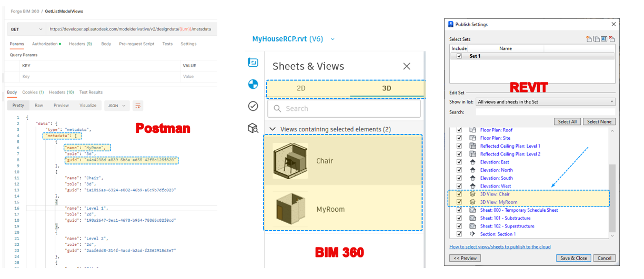Screen dimensions: 644x279
Task: Switch to the 2D tab
Action: point(301,88)
